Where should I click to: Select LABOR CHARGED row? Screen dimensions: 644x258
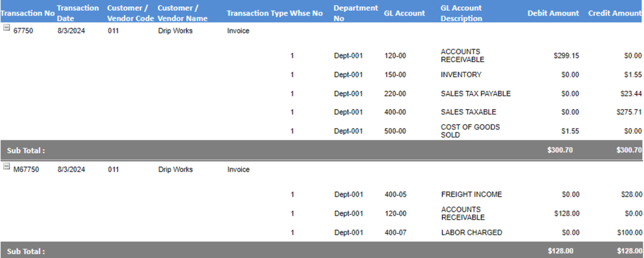(x=322, y=232)
